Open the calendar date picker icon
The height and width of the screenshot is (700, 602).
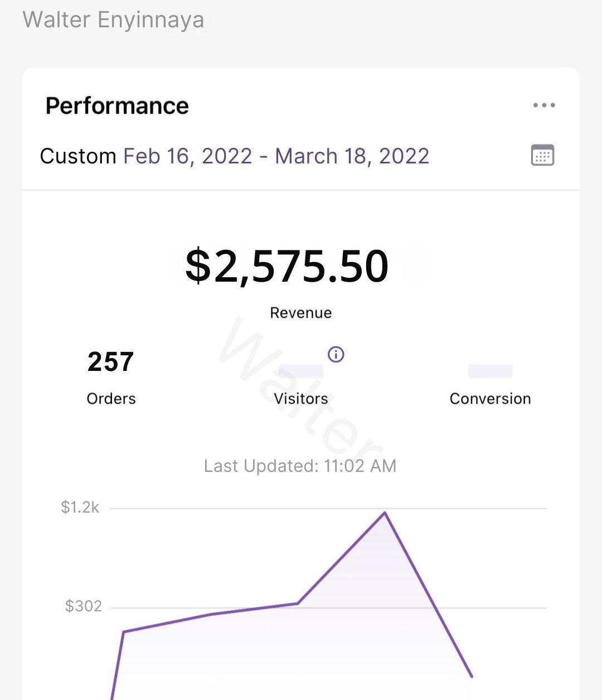pos(542,156)
